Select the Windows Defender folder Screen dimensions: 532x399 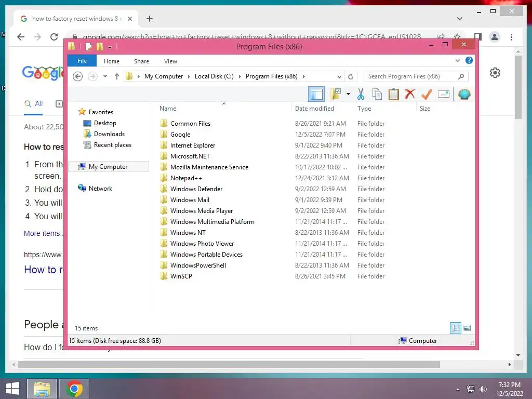pos(196,189)
